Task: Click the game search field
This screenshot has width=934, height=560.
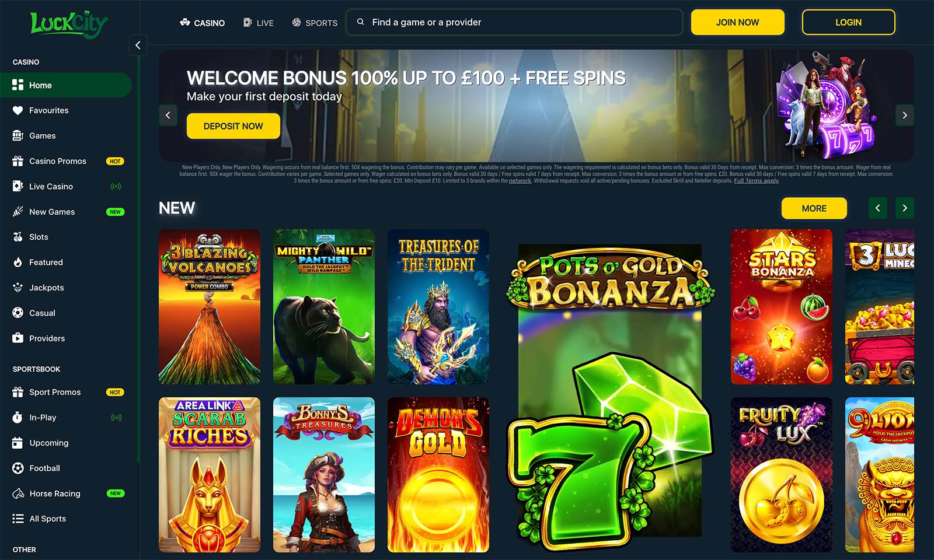Action: (x=514, y=22)
